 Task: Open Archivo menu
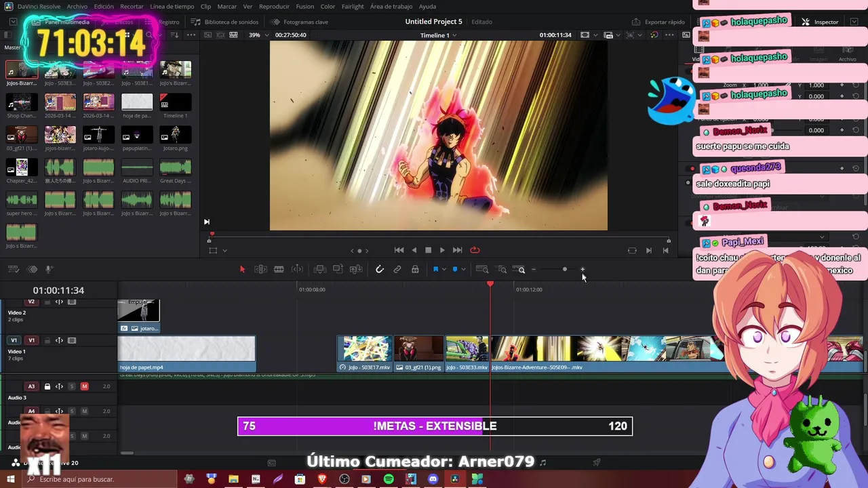77,6
